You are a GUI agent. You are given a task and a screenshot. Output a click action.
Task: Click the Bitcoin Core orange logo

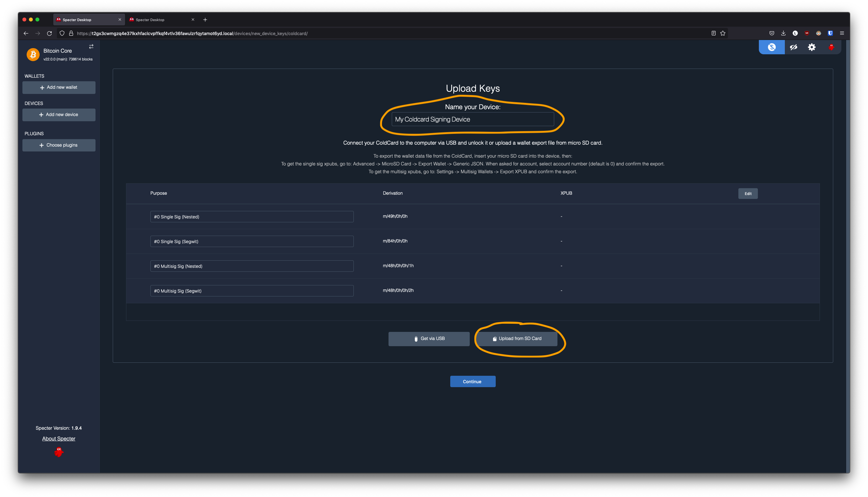(33, 54)
